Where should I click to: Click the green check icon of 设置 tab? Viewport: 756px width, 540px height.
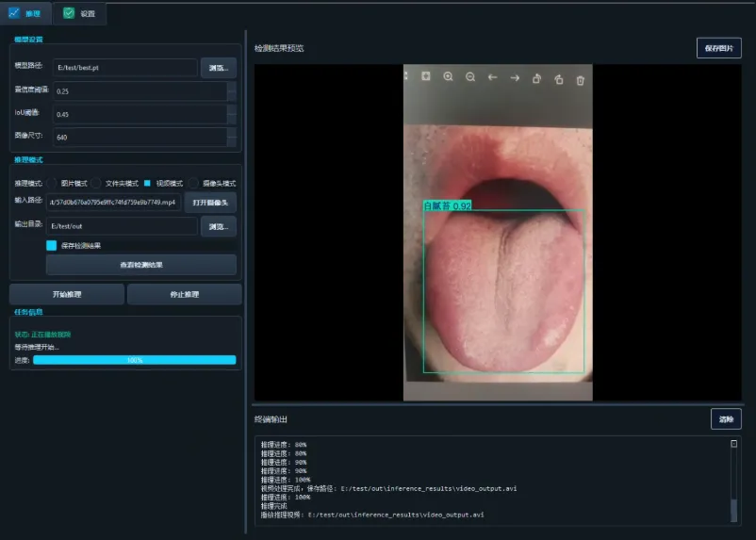click(x=69, y=13)
